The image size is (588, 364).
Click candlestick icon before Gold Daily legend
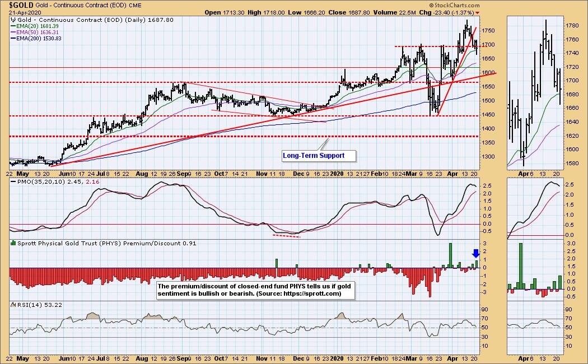point(13,20)
